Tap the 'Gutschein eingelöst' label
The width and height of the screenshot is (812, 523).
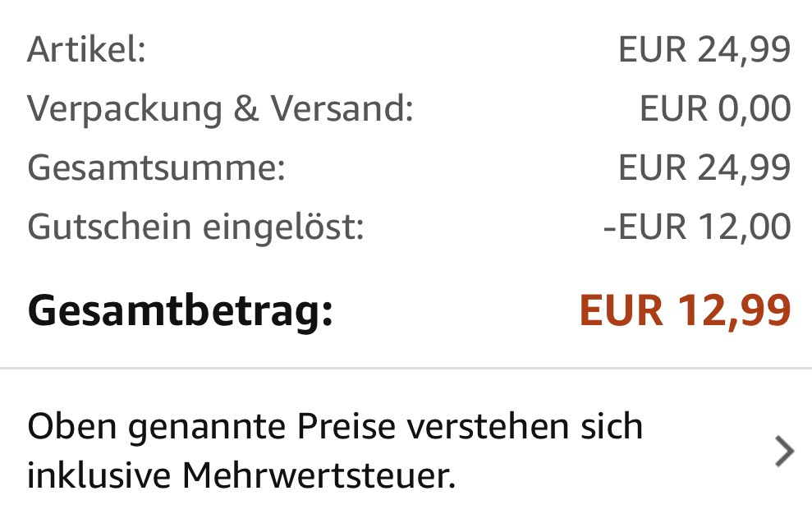(x=195, y=227)
